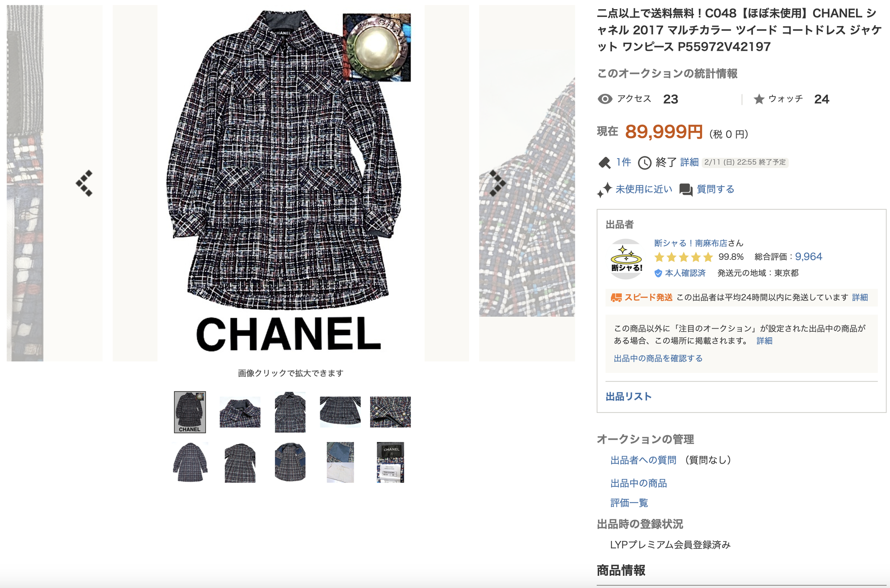The height and width of the screenshot is (588, 890).
Task: Open seller name 断シャる！南麻布店 link
Action: pos(691,243)
